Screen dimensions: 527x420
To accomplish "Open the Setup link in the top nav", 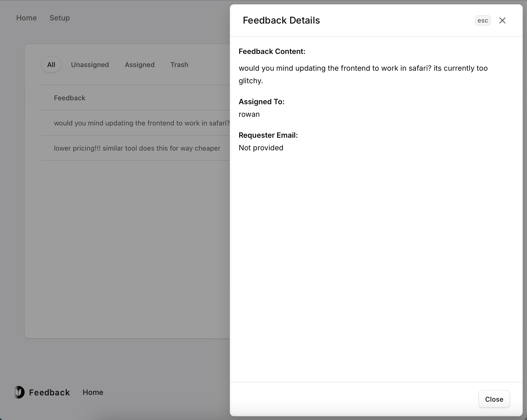I will (x=59, y=18).
